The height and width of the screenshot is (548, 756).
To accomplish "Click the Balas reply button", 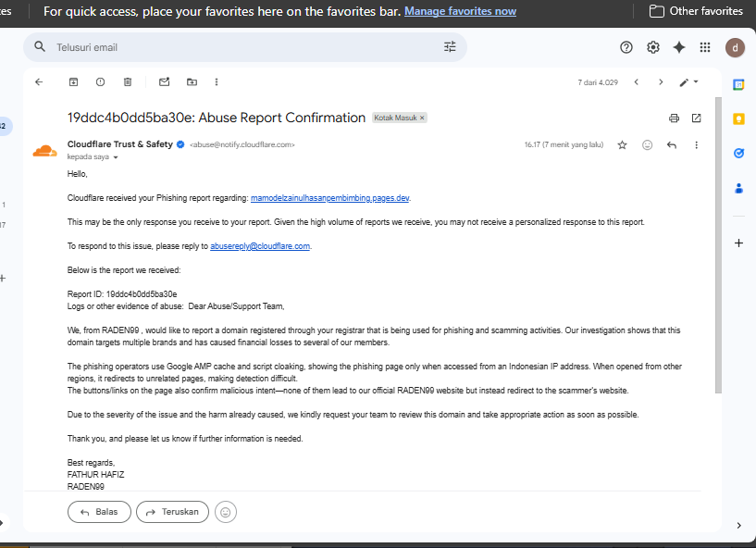I will click(99, 512).
